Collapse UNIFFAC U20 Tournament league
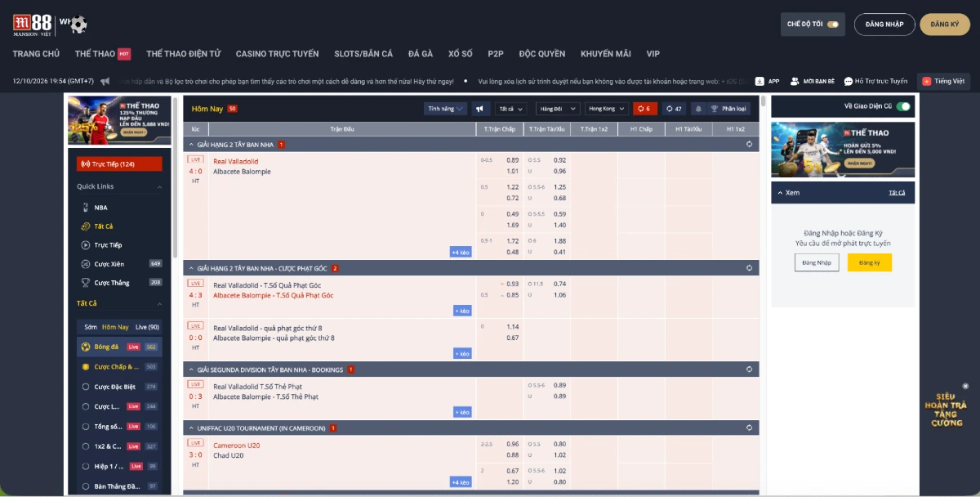 point(191,428)
